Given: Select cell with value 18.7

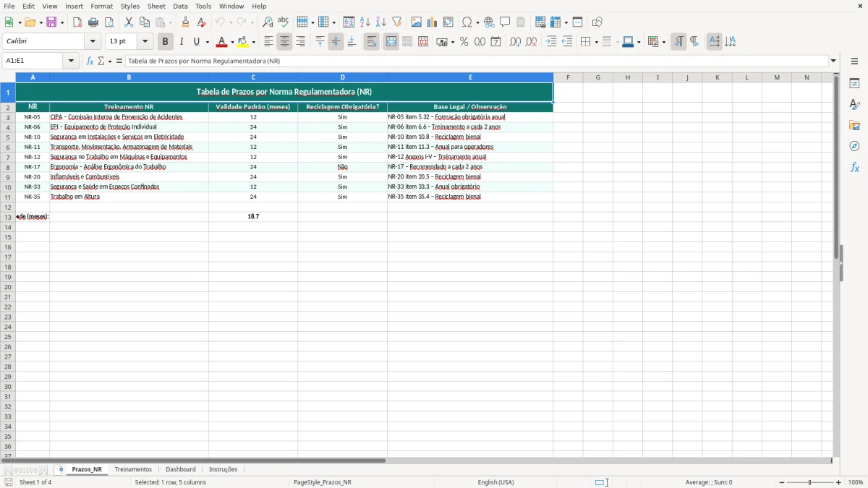Looking at the screenshot, I should pyautogui.click(x=253, y=217).
